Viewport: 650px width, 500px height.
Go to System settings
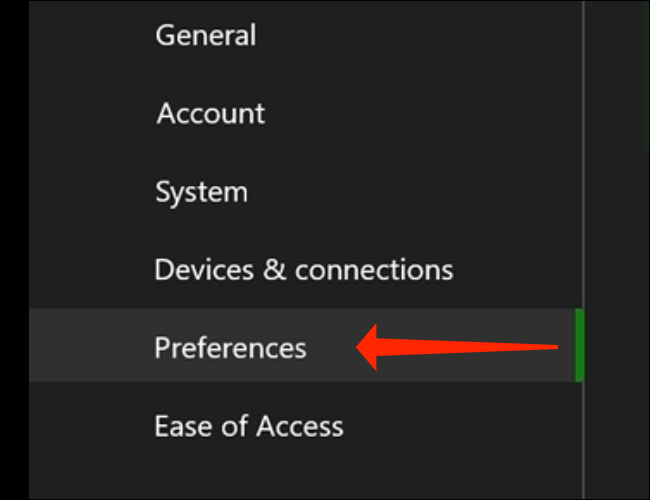click(200, 191)
